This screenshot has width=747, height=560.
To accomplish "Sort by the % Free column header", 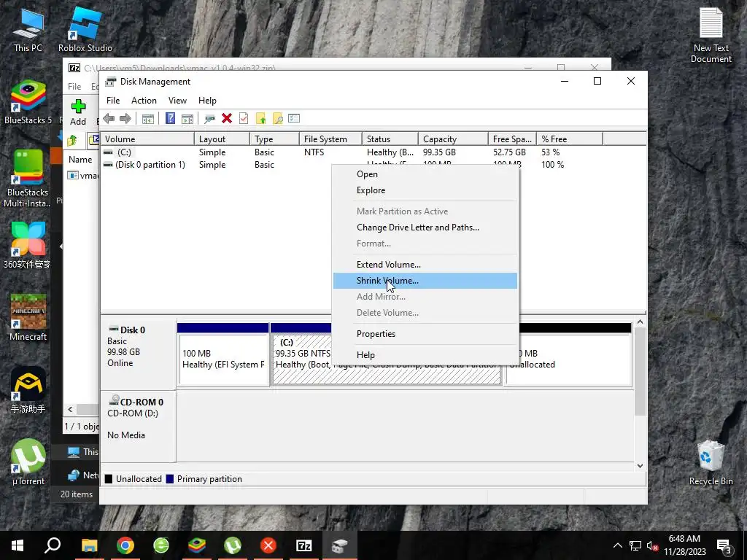I will (x=569, y=139).
